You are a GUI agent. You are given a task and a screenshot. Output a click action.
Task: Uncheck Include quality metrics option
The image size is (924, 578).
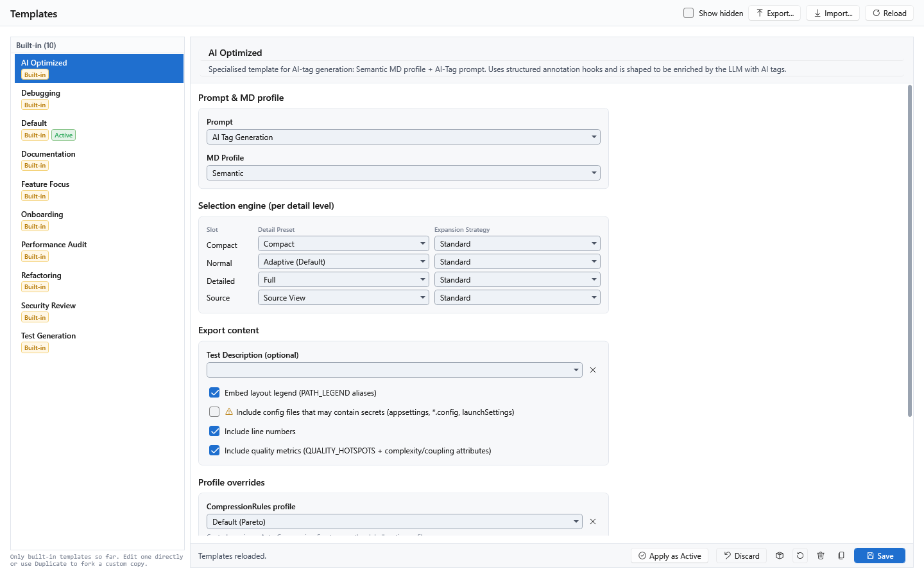click(x=214, y=450)
